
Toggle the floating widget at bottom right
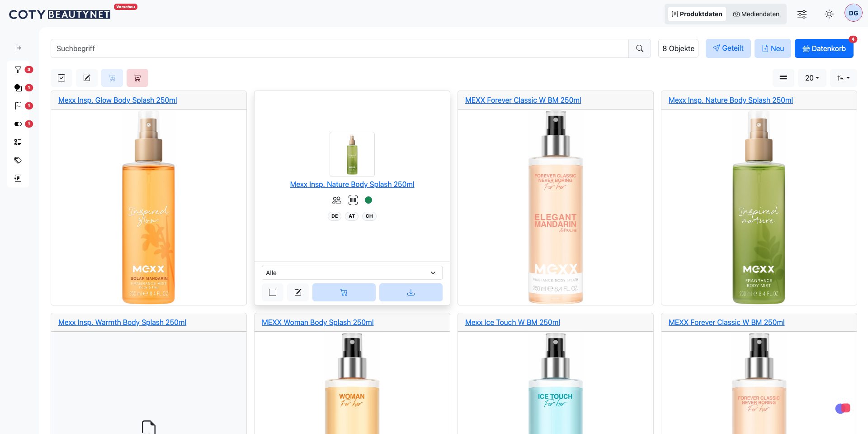[x=843, y=409]
